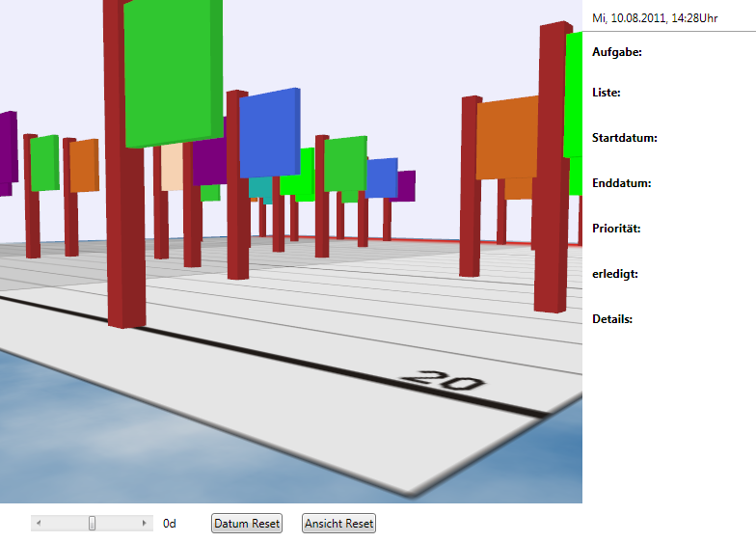756x542 pixels.
Task: Click the Datum Reset button
Action: point(247,524)
